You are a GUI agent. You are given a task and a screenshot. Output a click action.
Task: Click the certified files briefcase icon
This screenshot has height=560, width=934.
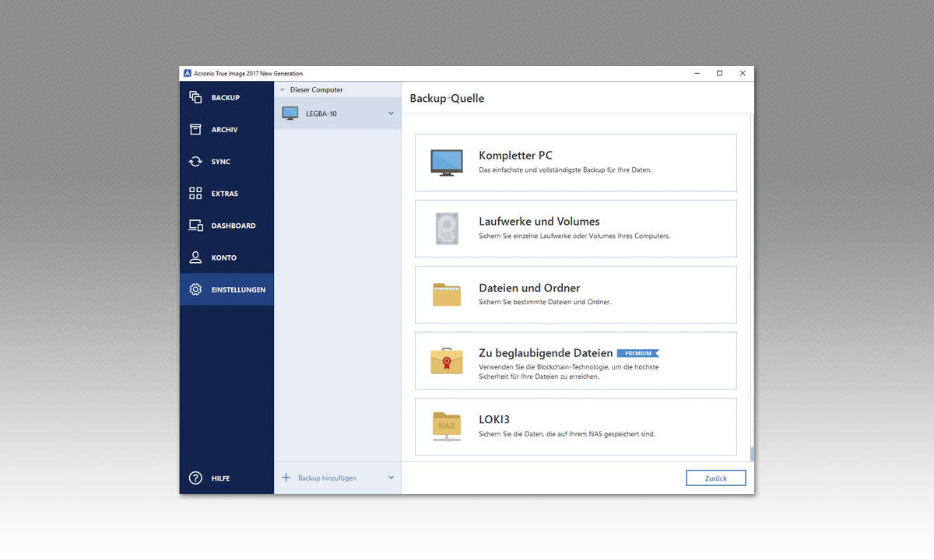point(447,360)
